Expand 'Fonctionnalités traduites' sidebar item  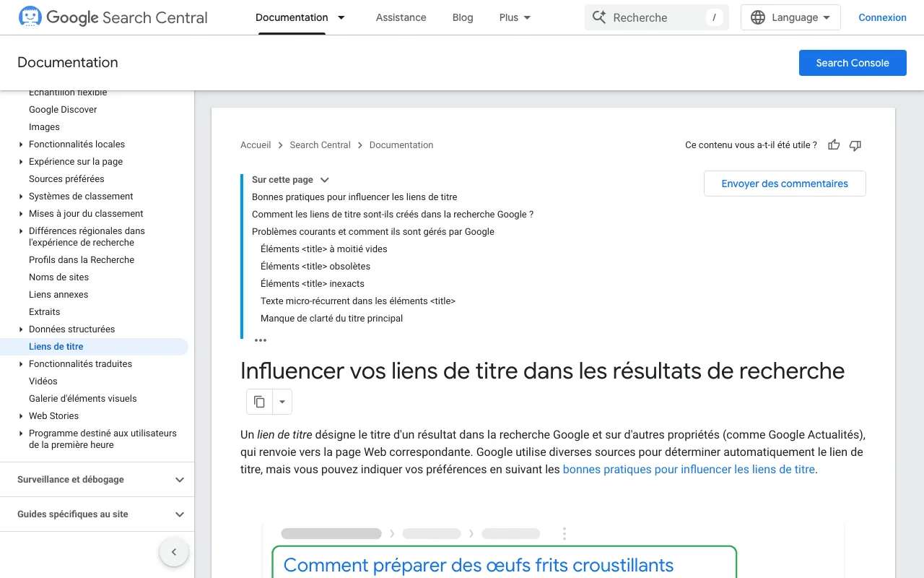click(x=21, y=364)
